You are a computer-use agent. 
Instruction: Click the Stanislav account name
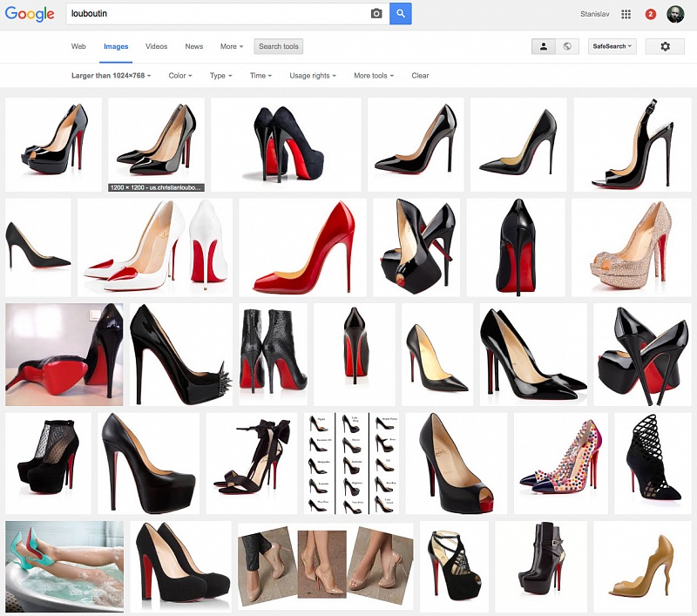(595, 14)
